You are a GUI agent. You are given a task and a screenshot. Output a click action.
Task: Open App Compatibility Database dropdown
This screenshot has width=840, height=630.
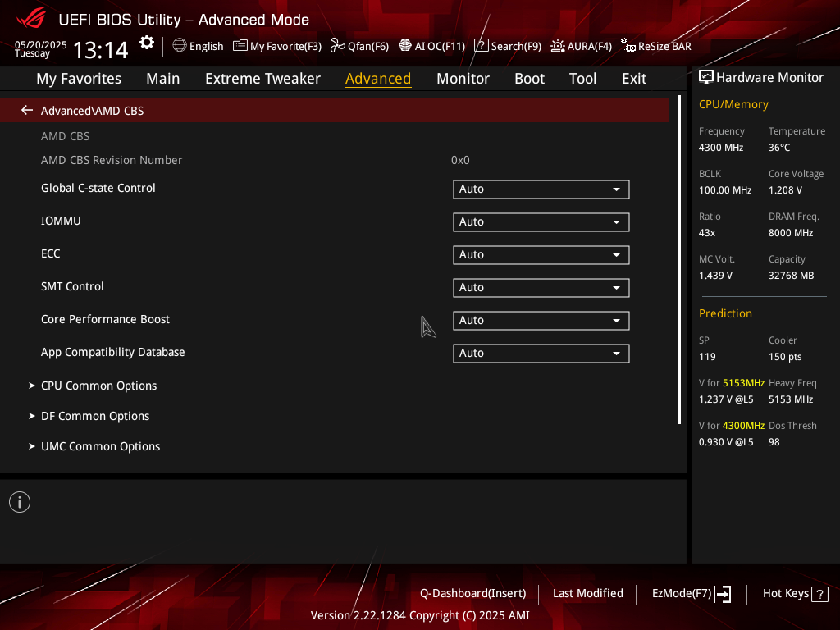[541, 353]
